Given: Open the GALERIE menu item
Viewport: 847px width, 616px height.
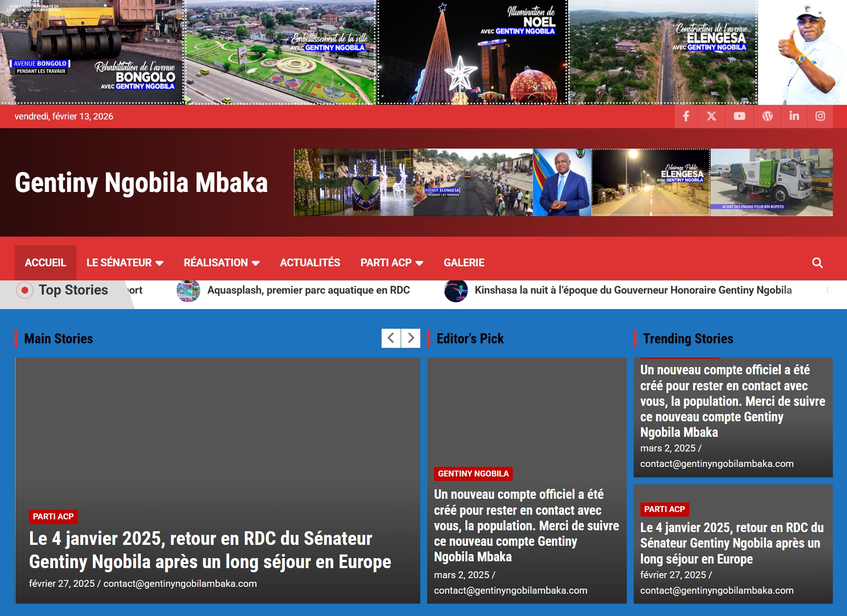Looking at the screenshot, I should click(x=464, y=263).
